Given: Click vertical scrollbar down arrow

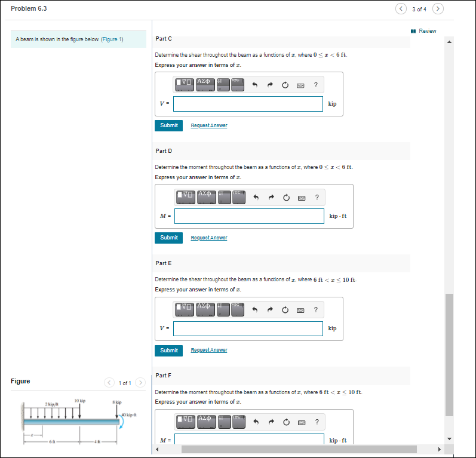Looking at the screenshot, I should [449, 438].
